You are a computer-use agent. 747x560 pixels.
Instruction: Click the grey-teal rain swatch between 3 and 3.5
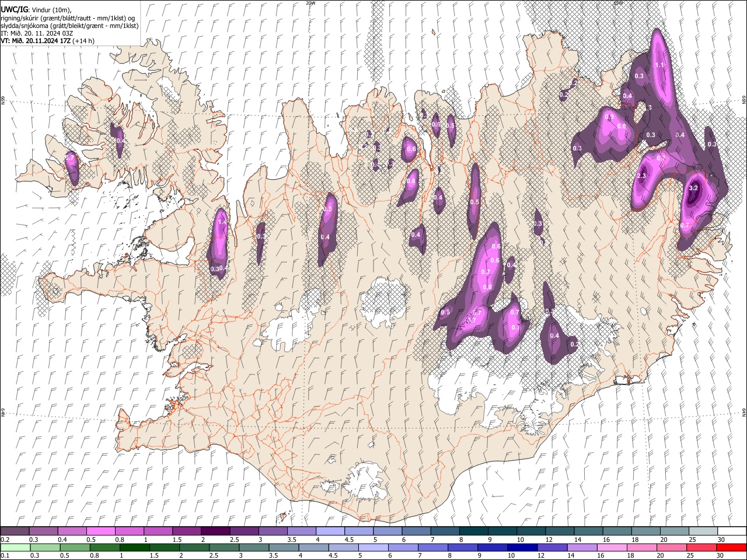click(x=254, y=547)
